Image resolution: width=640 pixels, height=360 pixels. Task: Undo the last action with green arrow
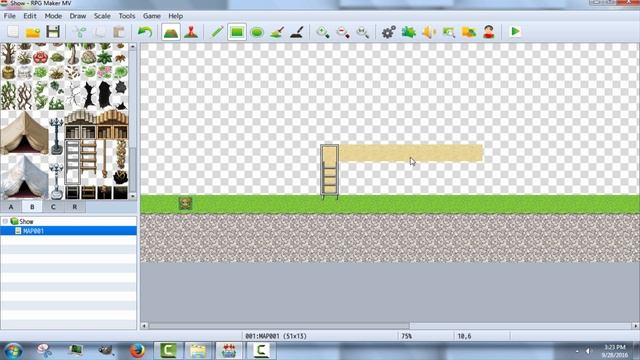pyautogui.click(x=144, y=32)
